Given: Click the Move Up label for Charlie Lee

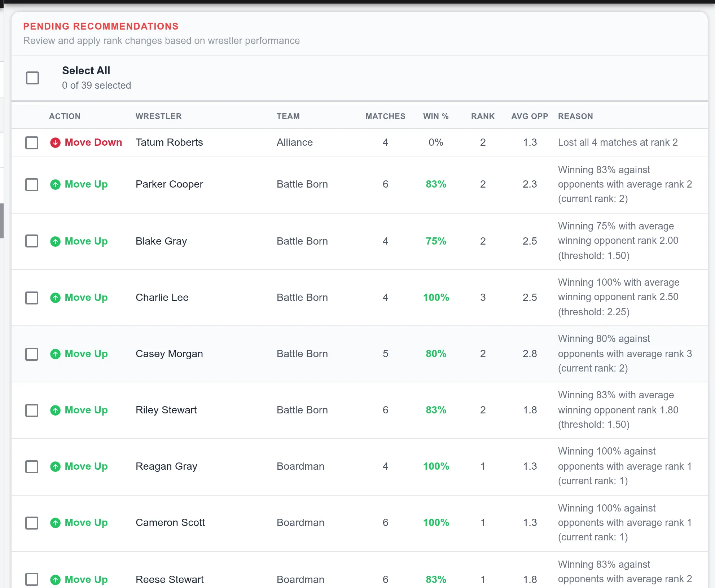Looking at the screenshot, I should pyautogui.click(x=86, y=298).
